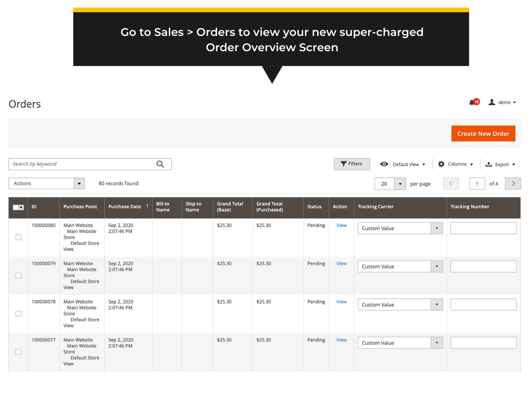Click the eye icon next to Default View
This screenshot has width=532, height=399.
(x=384, y=164)
